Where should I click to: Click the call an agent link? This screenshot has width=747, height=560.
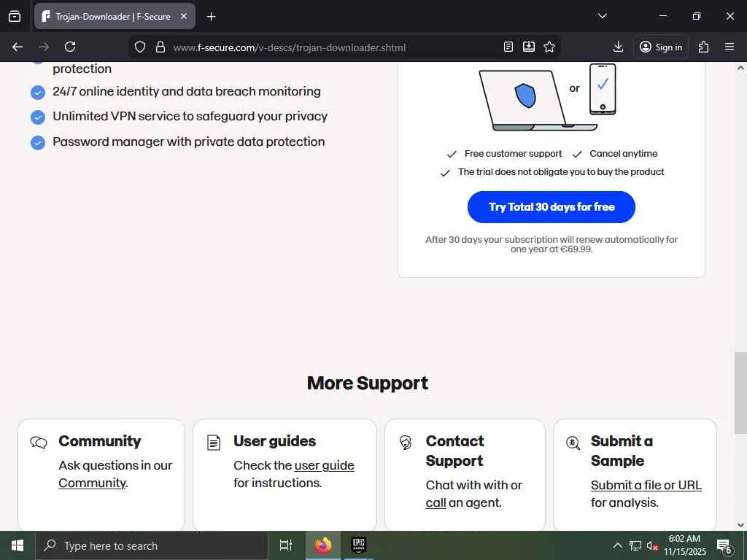[x=436, y=503]
